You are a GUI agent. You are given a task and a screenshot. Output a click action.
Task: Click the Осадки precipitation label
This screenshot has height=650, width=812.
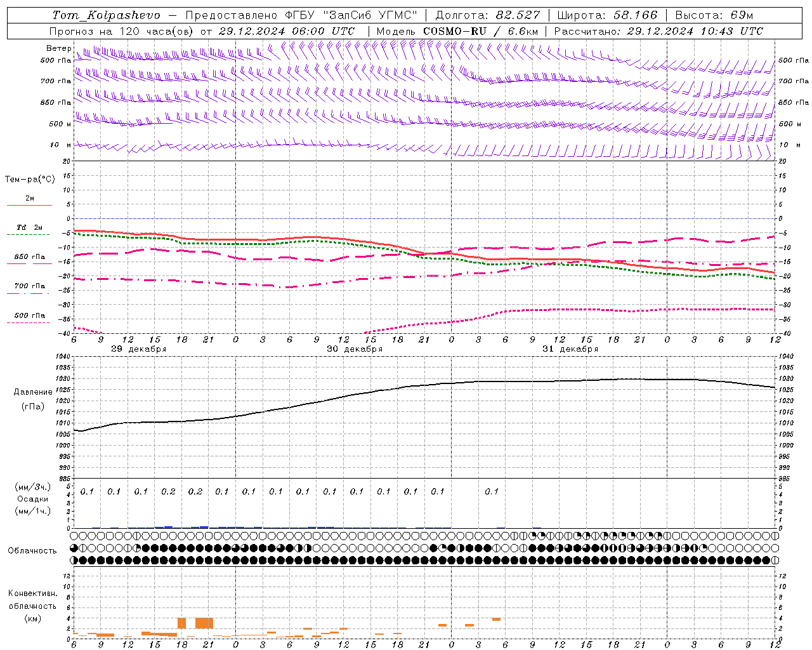point(33,499)
